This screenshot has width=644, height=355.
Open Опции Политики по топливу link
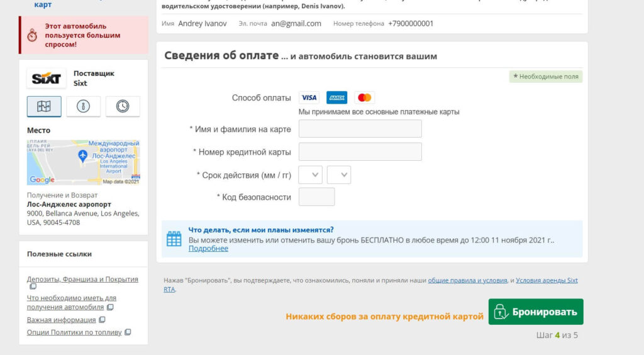74,332
